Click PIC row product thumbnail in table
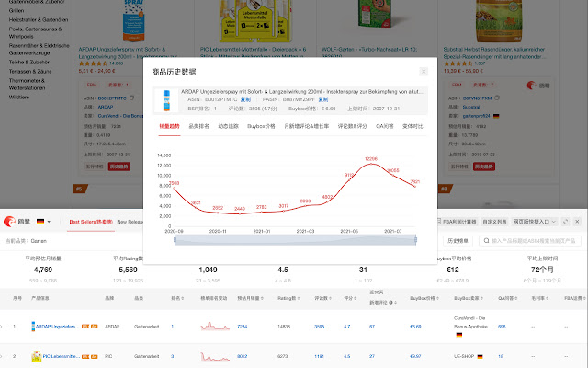Viewport: 588px width, 368px height. (37, 356)
